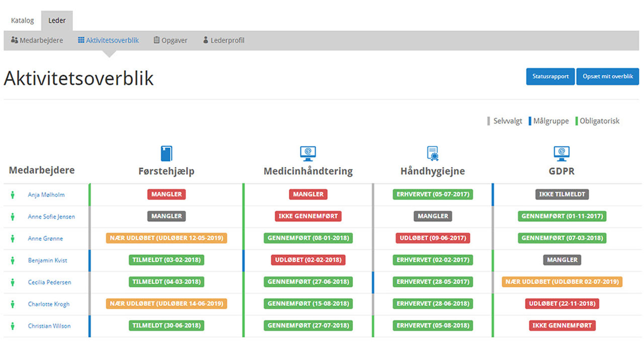
Task: Open the Opgaver menu item
Action: pyautogui.click(x=171, y=40)
